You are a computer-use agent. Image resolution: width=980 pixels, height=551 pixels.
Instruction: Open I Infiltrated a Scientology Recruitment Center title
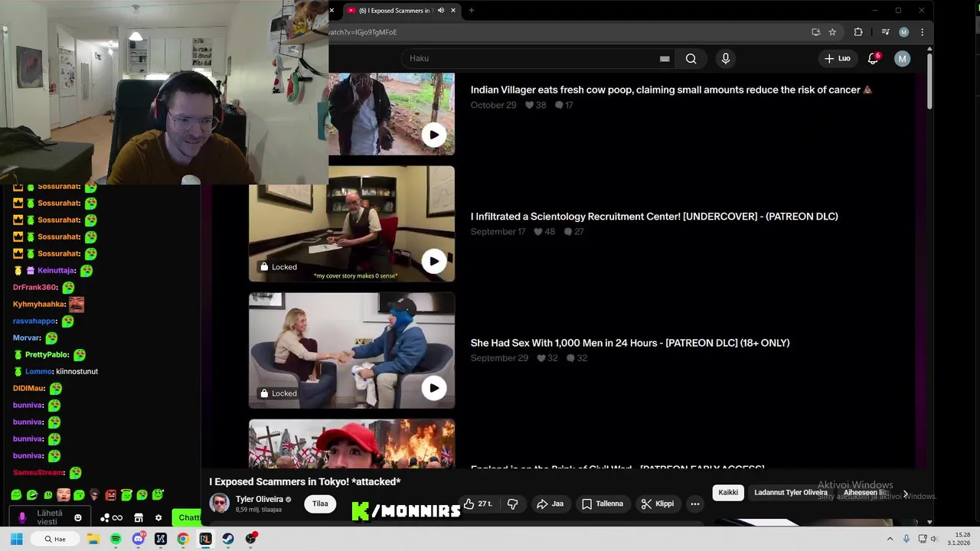pos(654,217)
